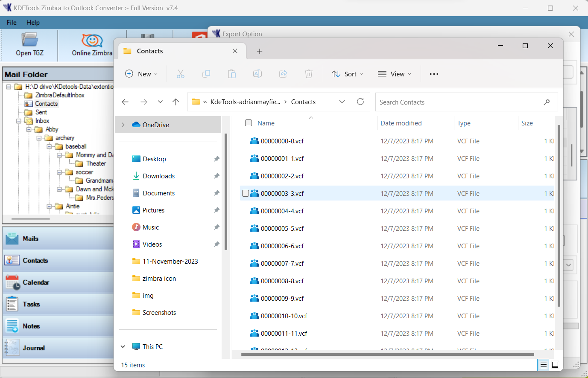Check the box for 00000003-3.vcf
This screenshot has width=588, height=378.
coord(246,193)
